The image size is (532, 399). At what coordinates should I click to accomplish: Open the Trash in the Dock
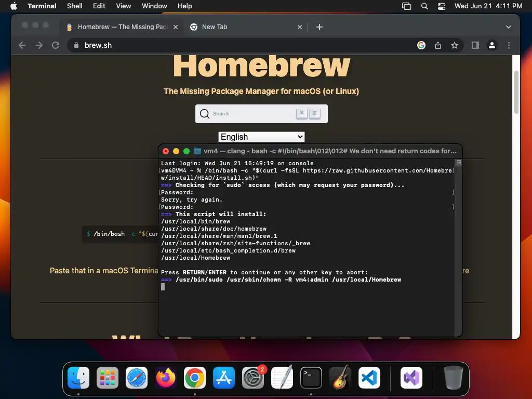pos(453,378)
